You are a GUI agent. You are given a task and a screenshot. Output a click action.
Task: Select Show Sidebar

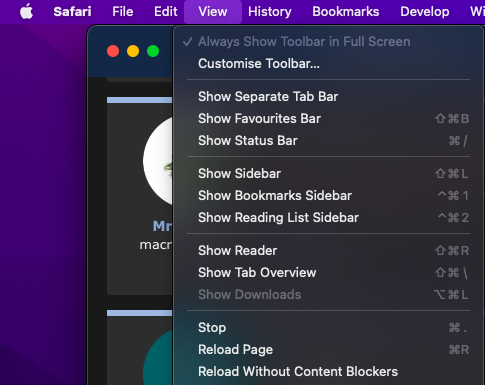pyautogui.click(x=328, y=174)
